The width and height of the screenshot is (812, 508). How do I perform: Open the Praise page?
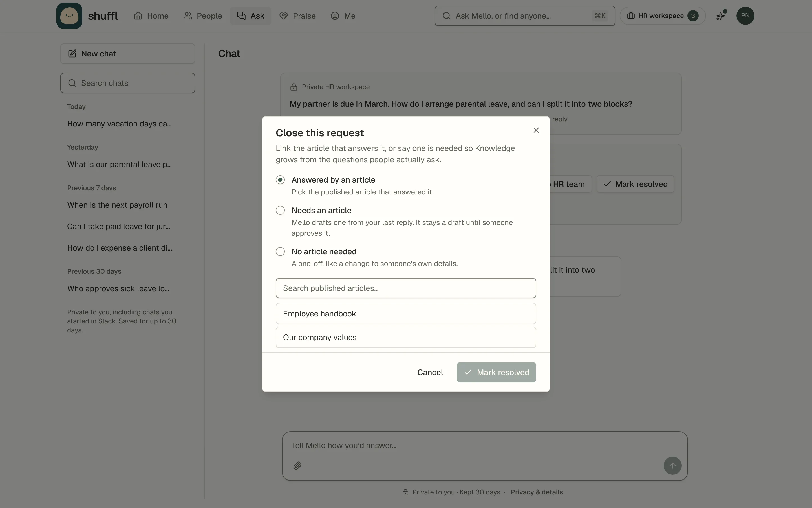(297, 16)
